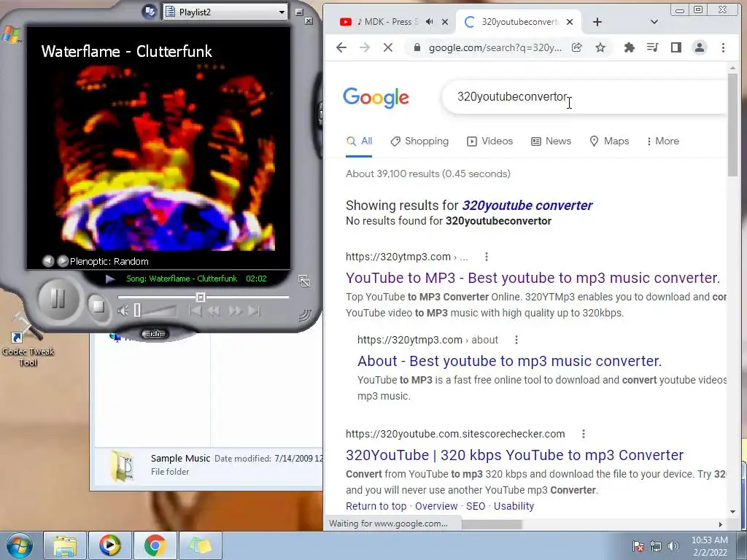This screenshot has height=560, width=747.
Task: Open Windows Media Player taskbar icon
Action: (x=109, y=545)
